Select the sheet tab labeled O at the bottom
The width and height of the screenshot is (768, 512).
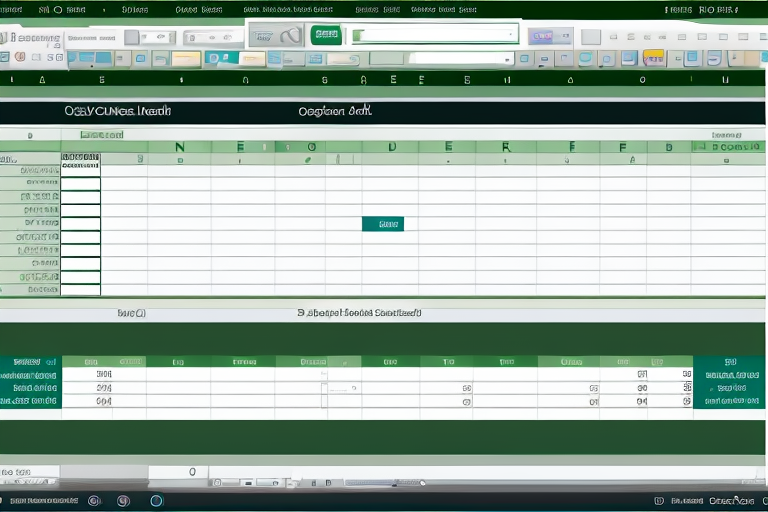pos(192,471)
